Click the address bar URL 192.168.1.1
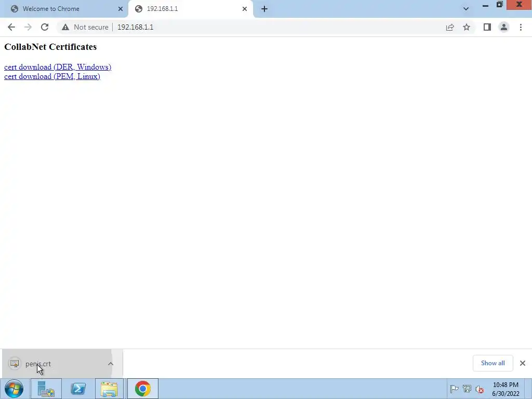532x399 pixels. [136, 27]
